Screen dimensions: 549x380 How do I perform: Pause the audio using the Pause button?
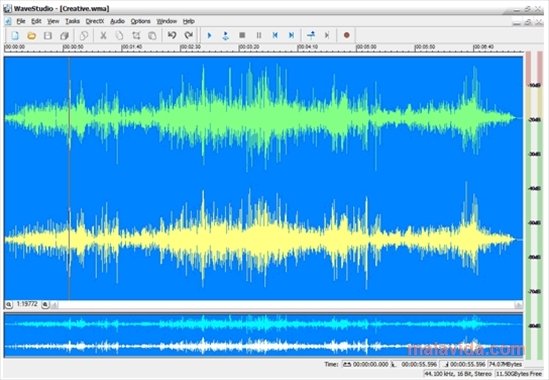259,35
